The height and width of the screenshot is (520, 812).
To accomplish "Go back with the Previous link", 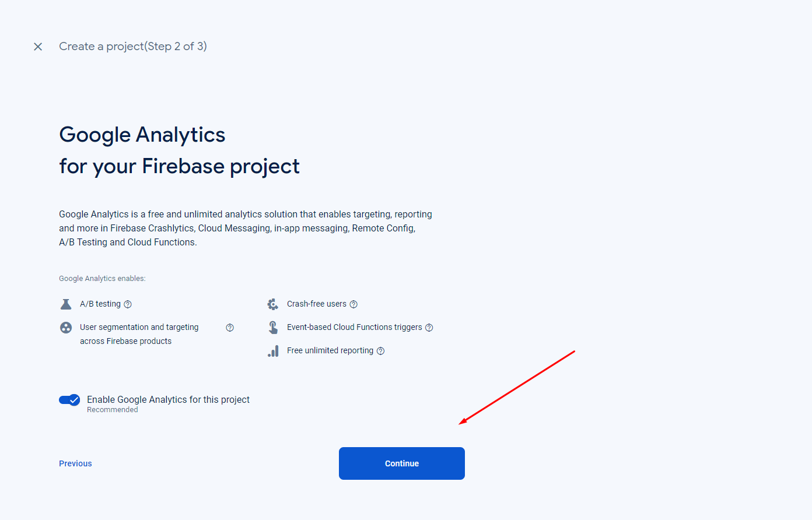I will click(x=75, y=463).
